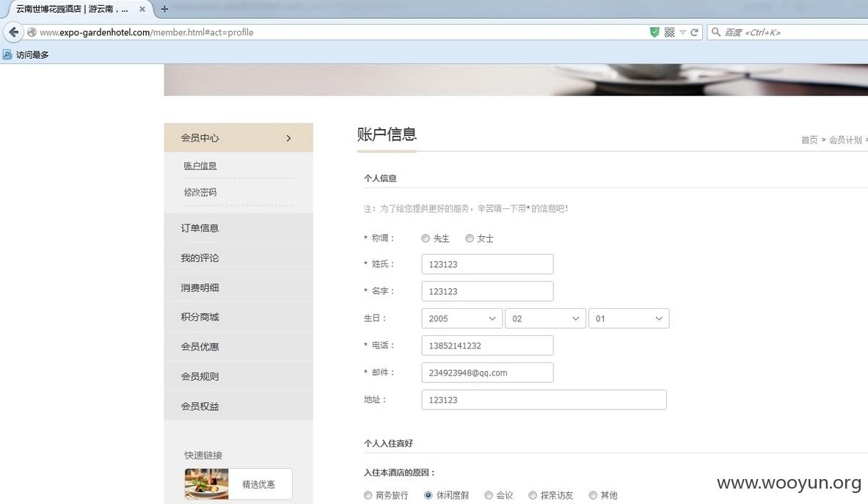Click the 邮件 email input field

(x=487, y=373)
